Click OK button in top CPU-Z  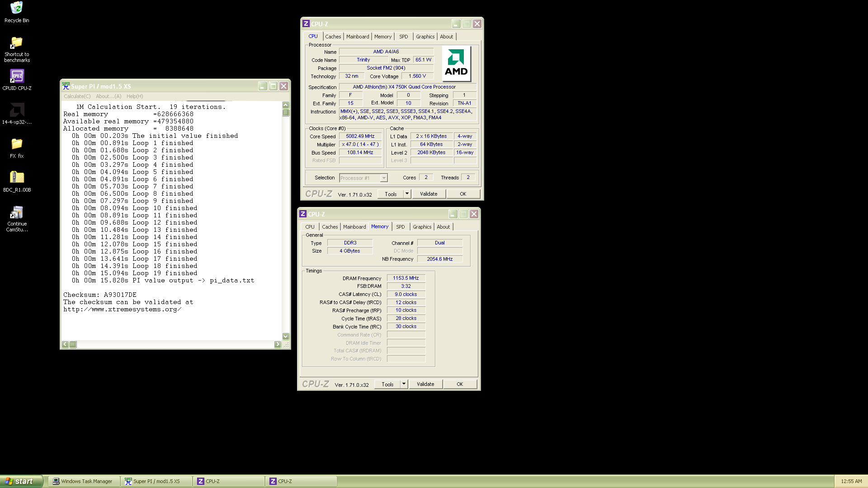[x=463, y=194]
